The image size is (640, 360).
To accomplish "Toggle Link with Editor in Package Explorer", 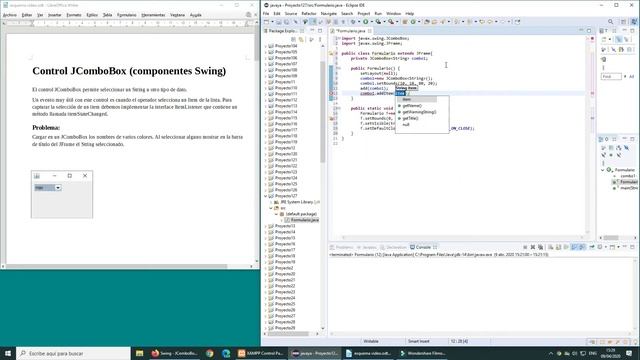I will click(x=301, y=39).
